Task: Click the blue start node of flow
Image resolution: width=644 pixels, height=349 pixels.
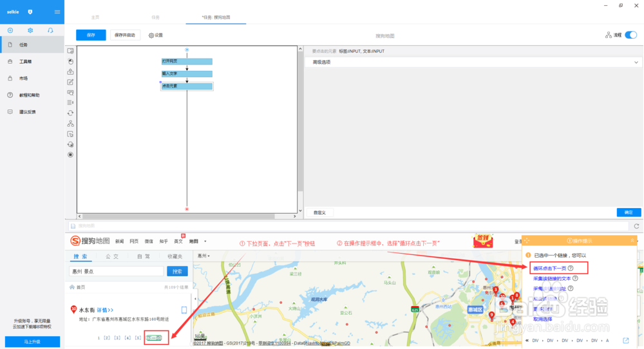Action: 187,50
